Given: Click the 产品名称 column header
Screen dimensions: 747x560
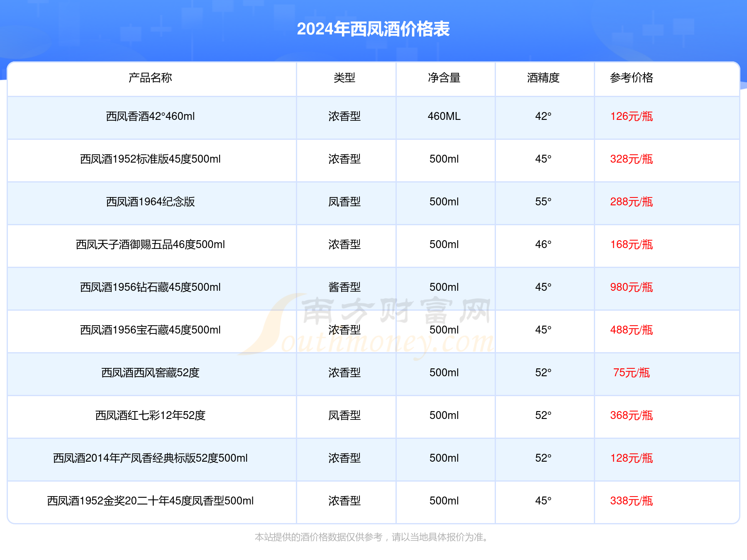Looking at the screenshot, I should [x=150, y=78].
